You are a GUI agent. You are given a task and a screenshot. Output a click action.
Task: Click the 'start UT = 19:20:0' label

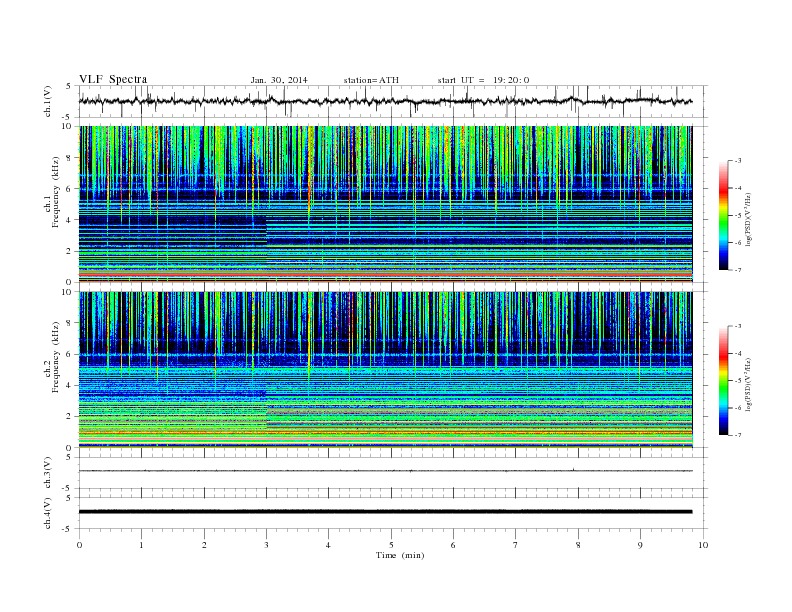tap(483, 80)
